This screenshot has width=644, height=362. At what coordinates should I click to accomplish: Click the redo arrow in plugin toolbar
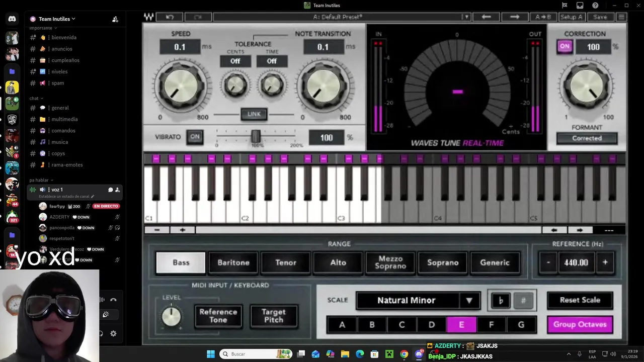pos(198,17)
